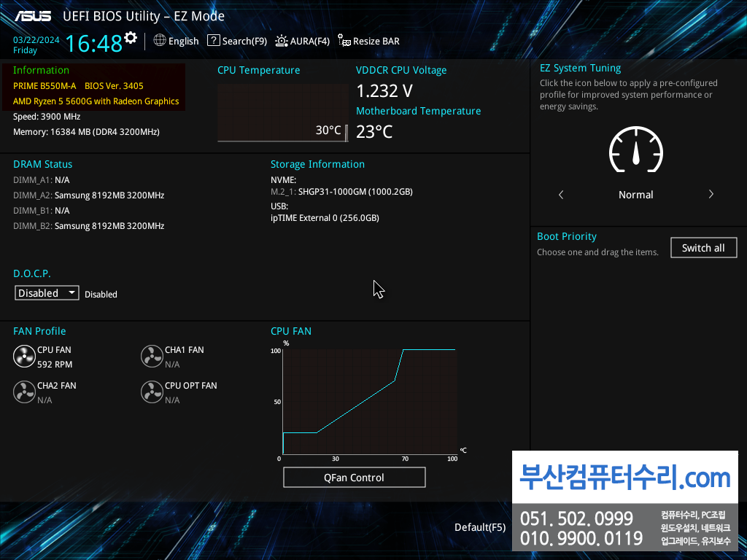Click the 30°C CPU temperature value

tap(328, 130)
